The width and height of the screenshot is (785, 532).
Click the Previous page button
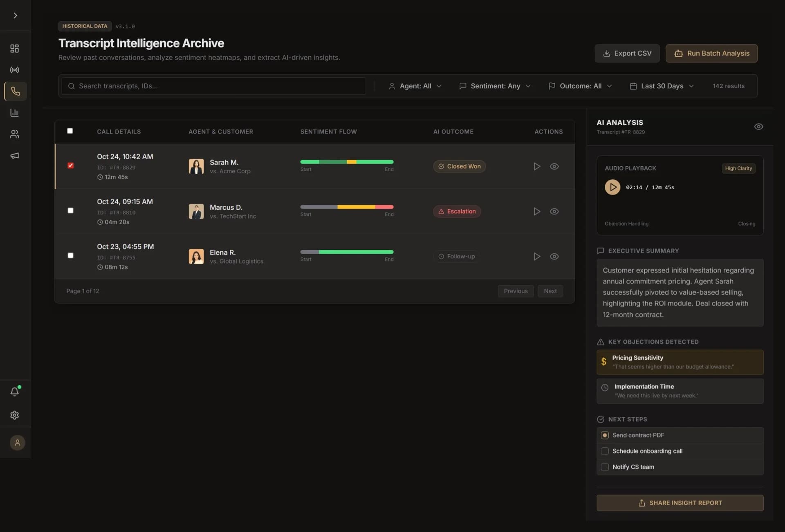(516, 291)
